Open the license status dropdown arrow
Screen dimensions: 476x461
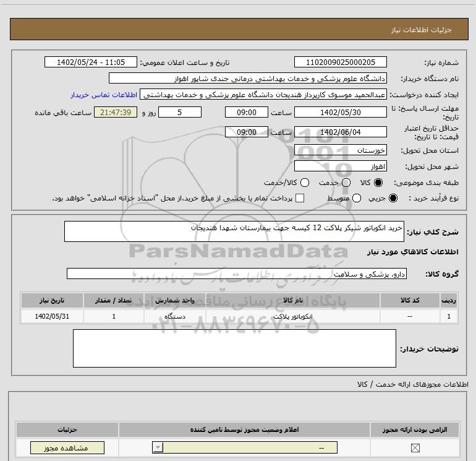(158, 447)
